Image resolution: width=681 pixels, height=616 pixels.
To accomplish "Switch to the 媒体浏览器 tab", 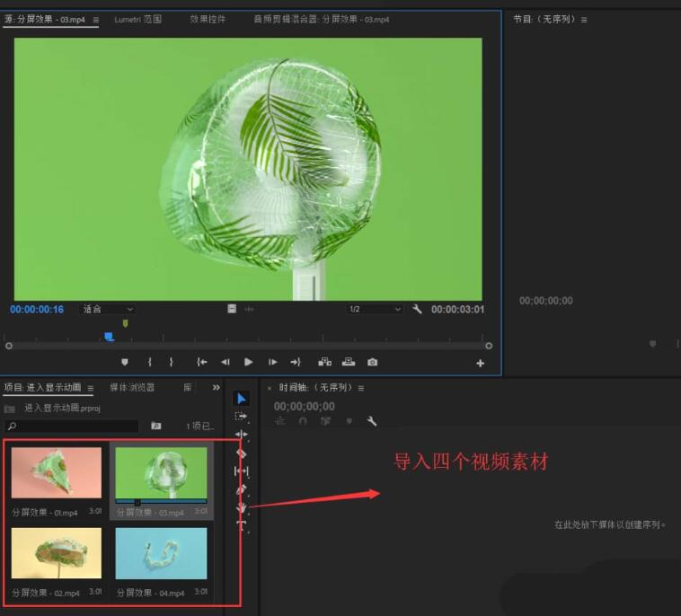I will click(132, 388).
